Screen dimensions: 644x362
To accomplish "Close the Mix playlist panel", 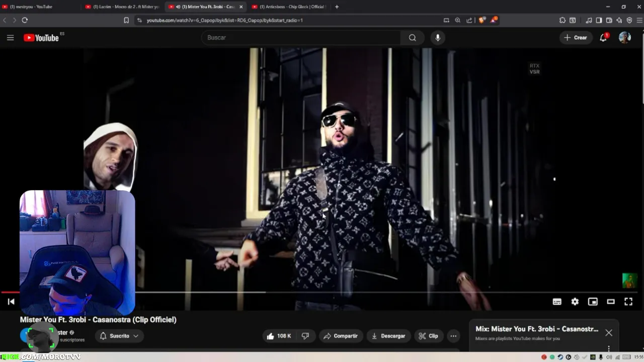I will 609,333.
